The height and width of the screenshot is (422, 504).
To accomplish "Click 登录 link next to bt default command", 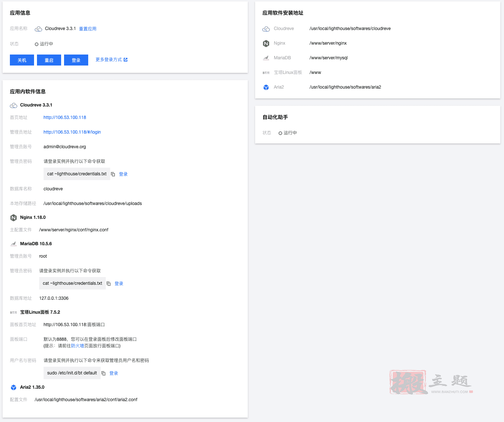I will [114, 373].
